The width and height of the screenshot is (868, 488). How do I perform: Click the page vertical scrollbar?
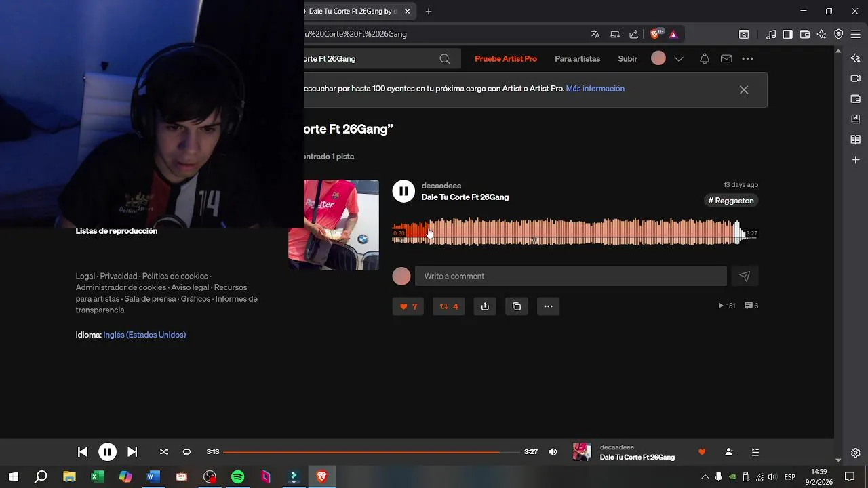(838, 254)
